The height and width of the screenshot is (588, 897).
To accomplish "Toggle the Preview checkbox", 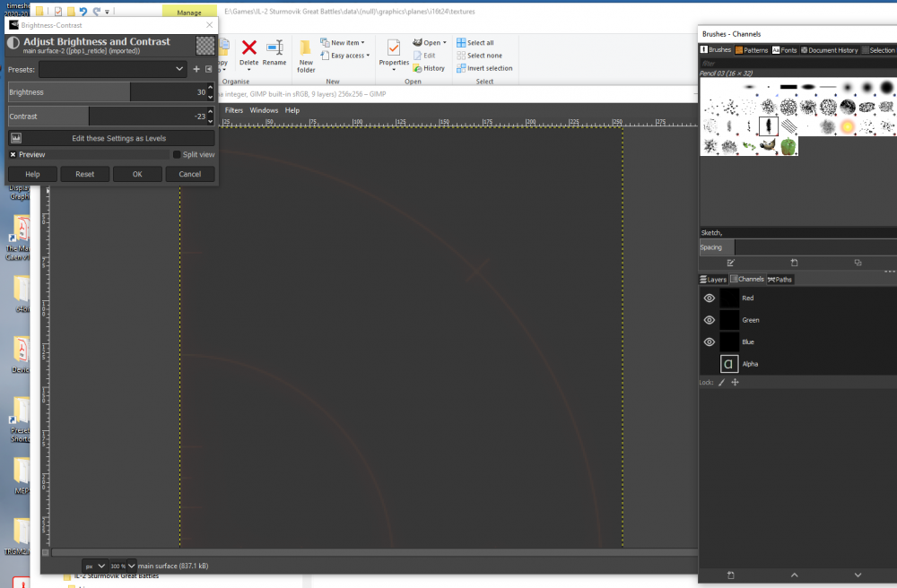I will point(13,155).
